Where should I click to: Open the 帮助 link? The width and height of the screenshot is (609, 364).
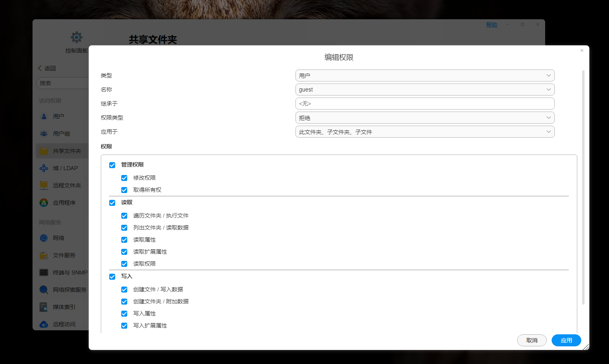pyautogui.click(x=491, y=24)
